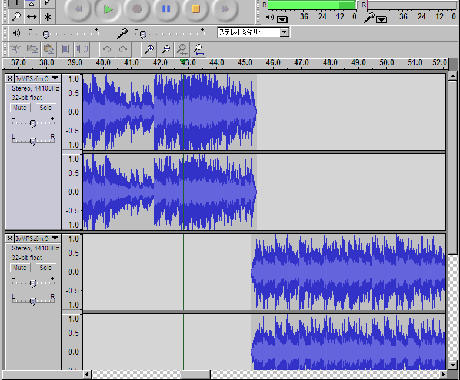
Task: Open the input meter dropdown menu
Action: pyautogui.click(x=381, y=19)
